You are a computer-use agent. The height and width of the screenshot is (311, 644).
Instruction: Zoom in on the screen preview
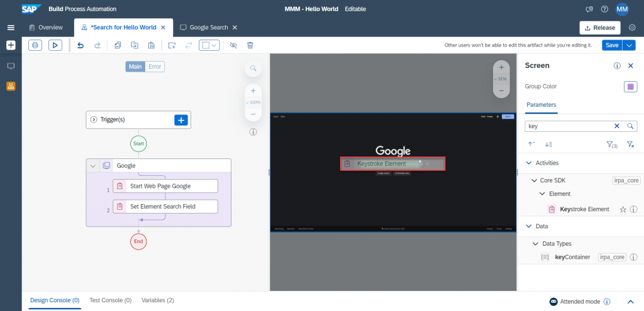pos(501,68)
